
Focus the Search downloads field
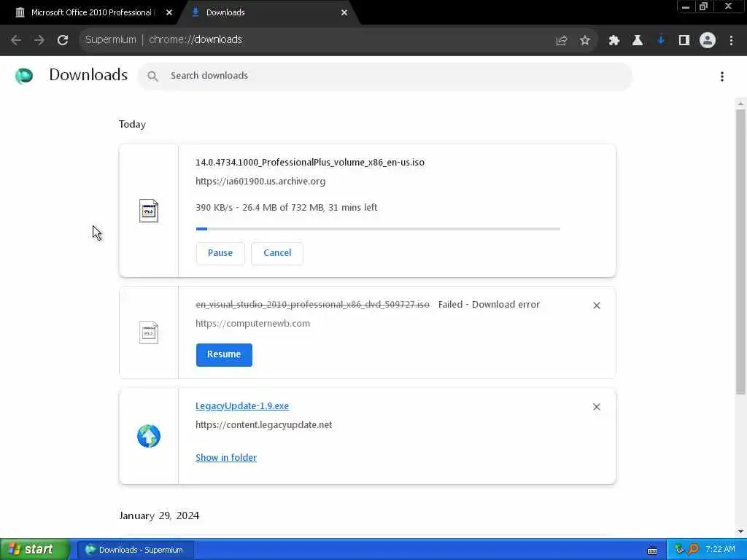click(385, 76)
